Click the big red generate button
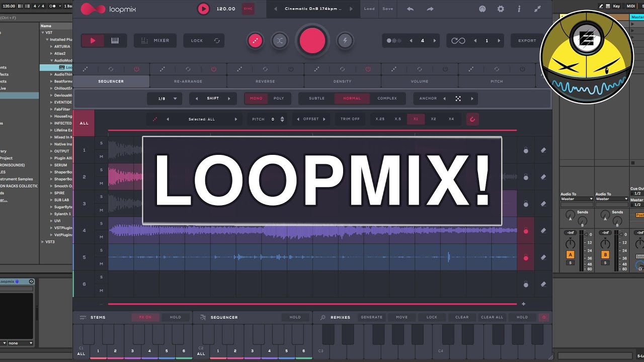 click(x=312, y=41)
